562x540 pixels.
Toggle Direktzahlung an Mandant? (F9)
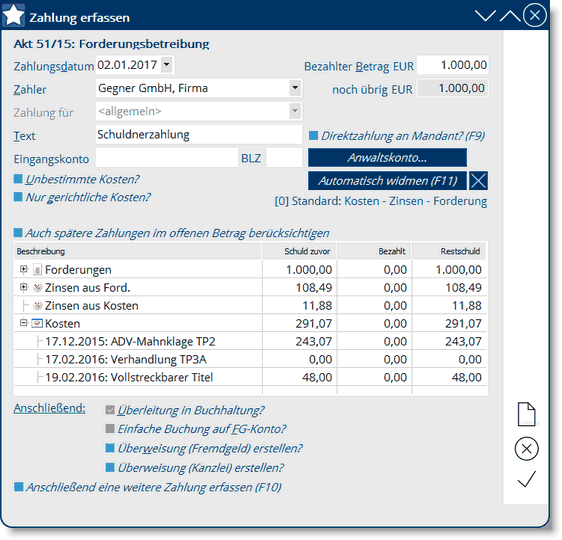coord(313,135)
